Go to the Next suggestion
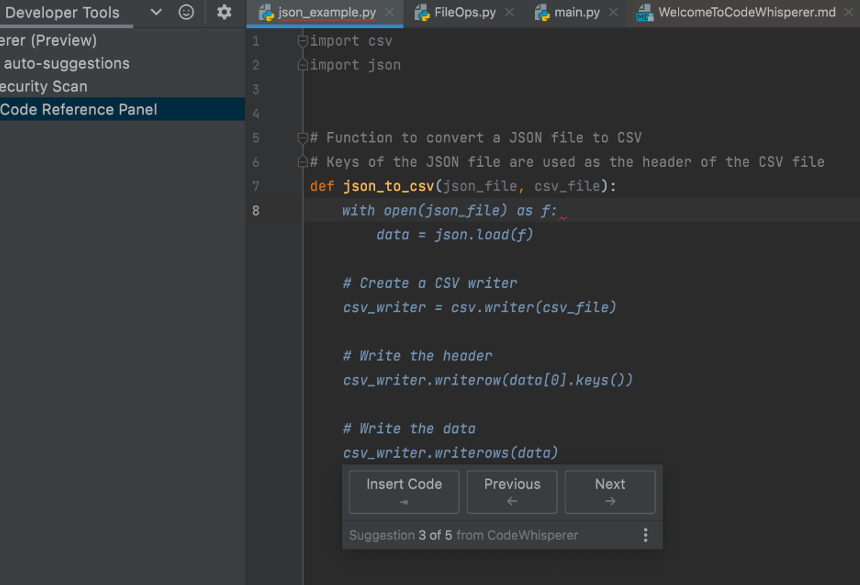 (610, 491)
